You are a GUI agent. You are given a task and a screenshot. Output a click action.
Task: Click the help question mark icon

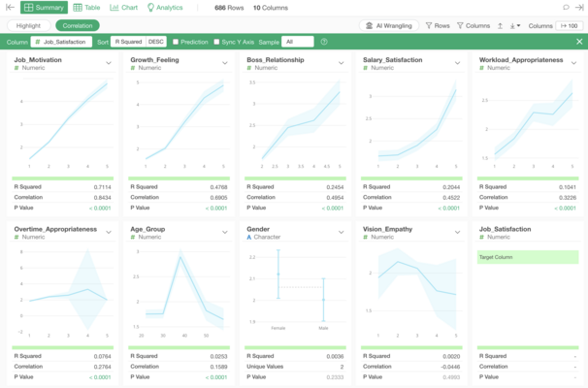click(x=324, y=42)
